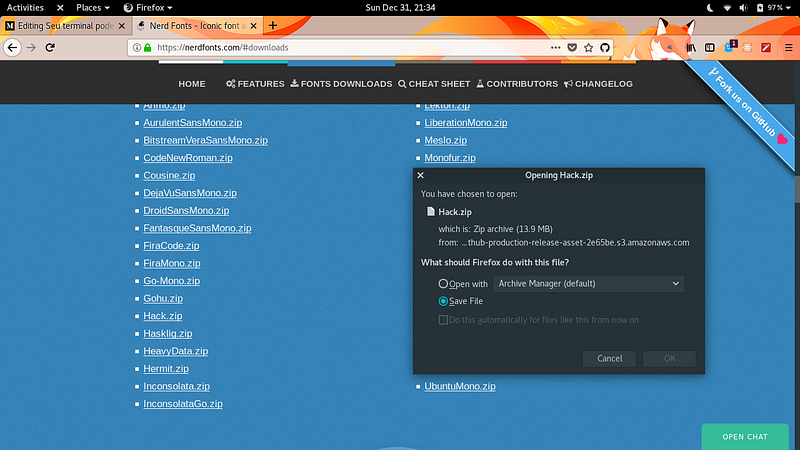800x450 pixels.
Task: Click the browser forward arrow
Action: click(31, 47)
